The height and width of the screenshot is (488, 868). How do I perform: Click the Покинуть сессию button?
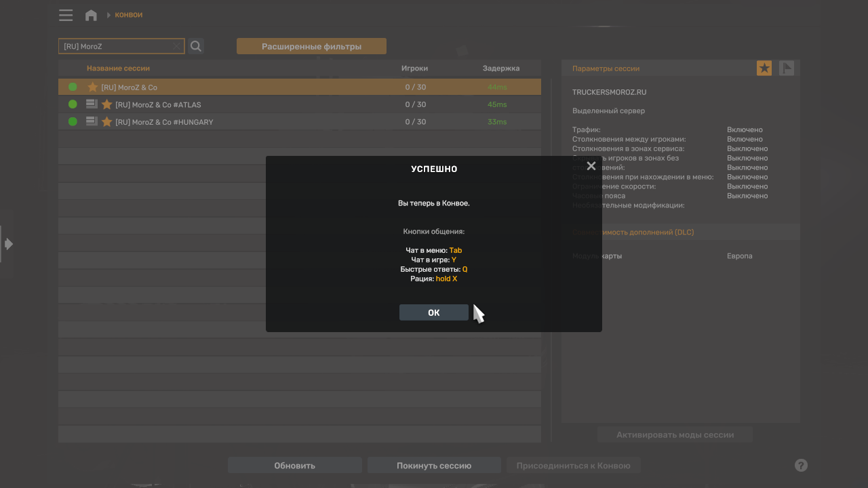[434, 466]
